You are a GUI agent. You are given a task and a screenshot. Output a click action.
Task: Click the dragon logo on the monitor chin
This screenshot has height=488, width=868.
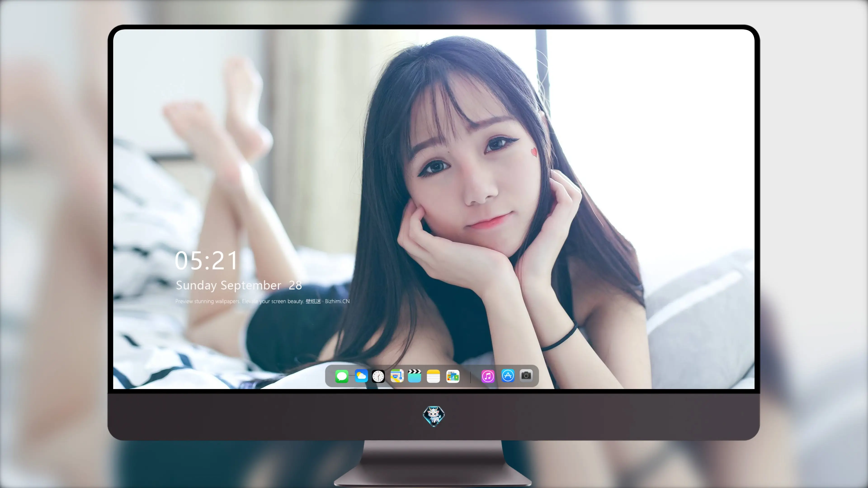434,416
